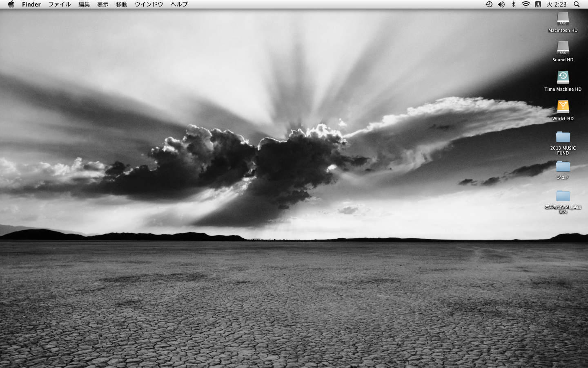This screenshot has height=368, width=588.
Task: Select the ジュノ folder icon
Action: [563, 166]
